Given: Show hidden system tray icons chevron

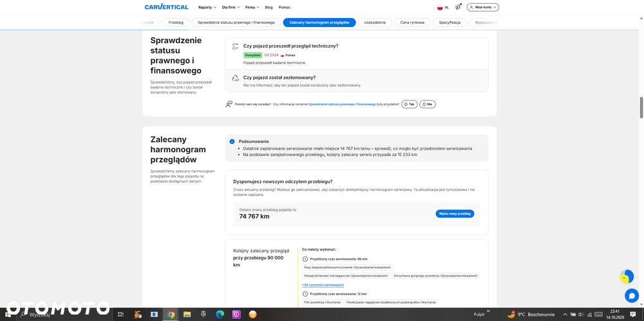Looking at the screenshot, I should coord(565,315).
